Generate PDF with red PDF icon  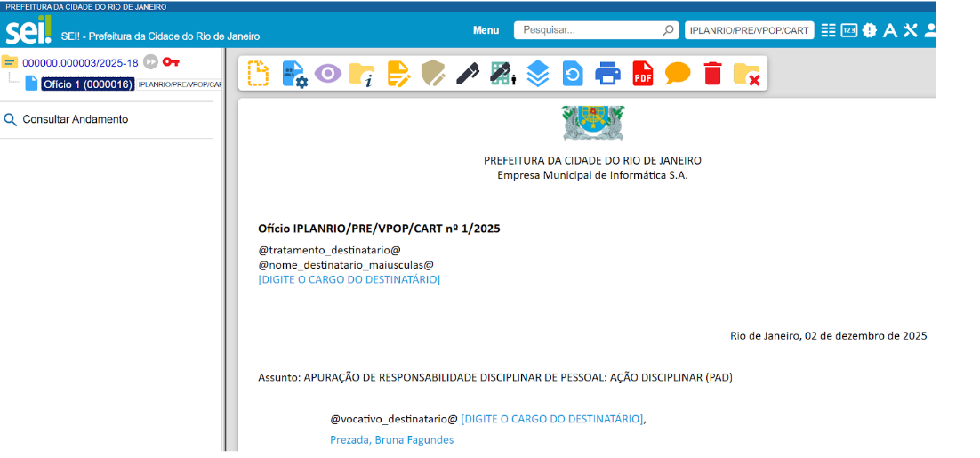click(x=642, y=74)
